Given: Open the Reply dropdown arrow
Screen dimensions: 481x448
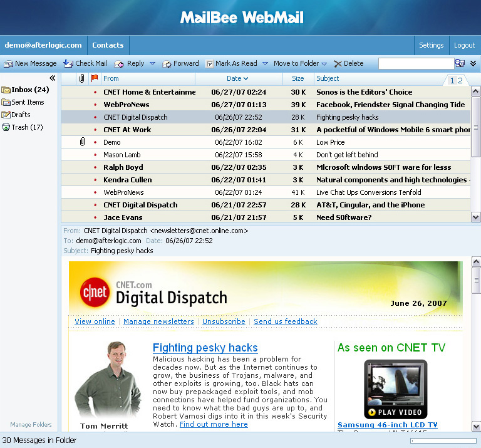Looking at the screenshot, I should [152, 63].
